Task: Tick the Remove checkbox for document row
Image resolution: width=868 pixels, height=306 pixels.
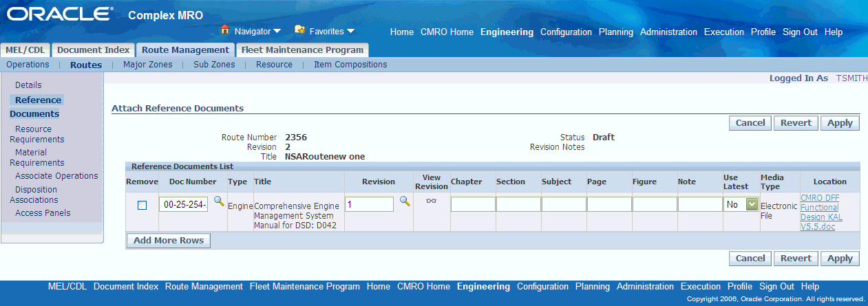Action: tap(142, 205)
